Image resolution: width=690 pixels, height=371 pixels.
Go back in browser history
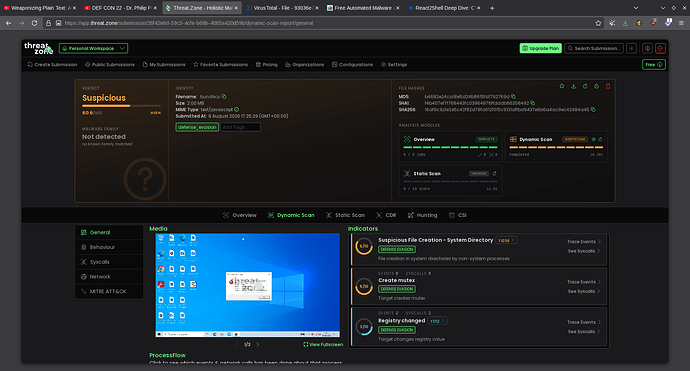[x=8, y=23]
